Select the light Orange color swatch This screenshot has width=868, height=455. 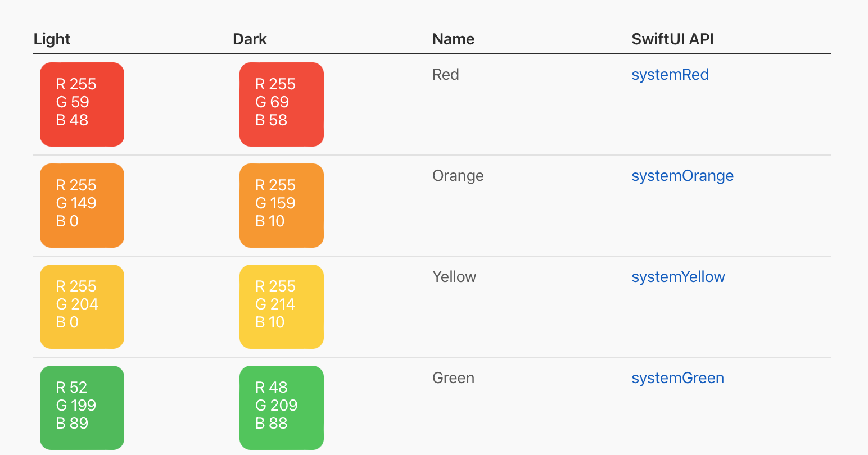click(82, 206)
